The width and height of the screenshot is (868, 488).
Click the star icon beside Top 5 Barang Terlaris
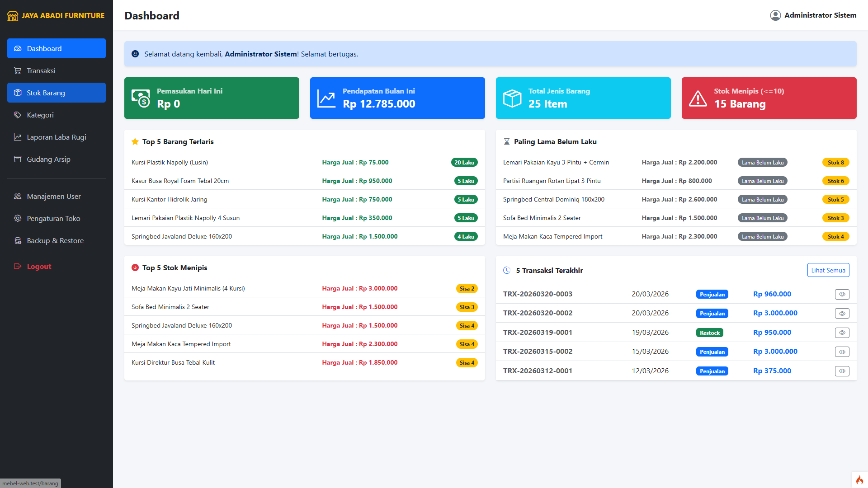(x=135, y=142)
